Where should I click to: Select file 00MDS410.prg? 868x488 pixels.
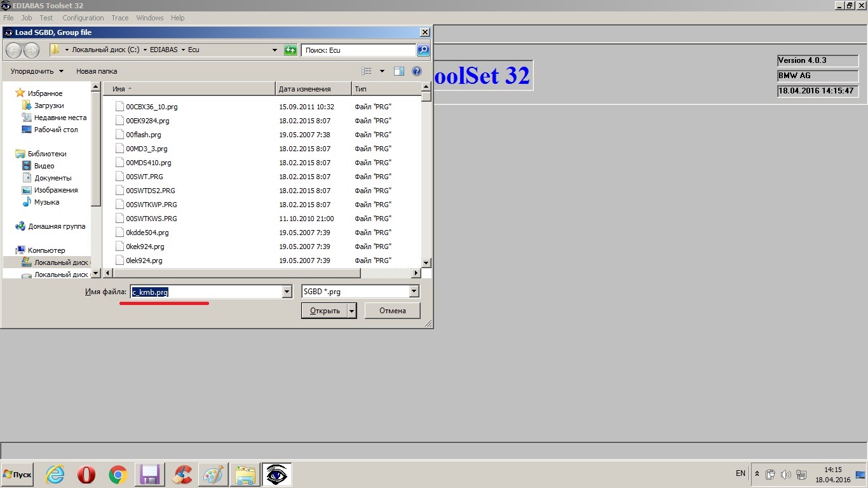coord(148,163)
